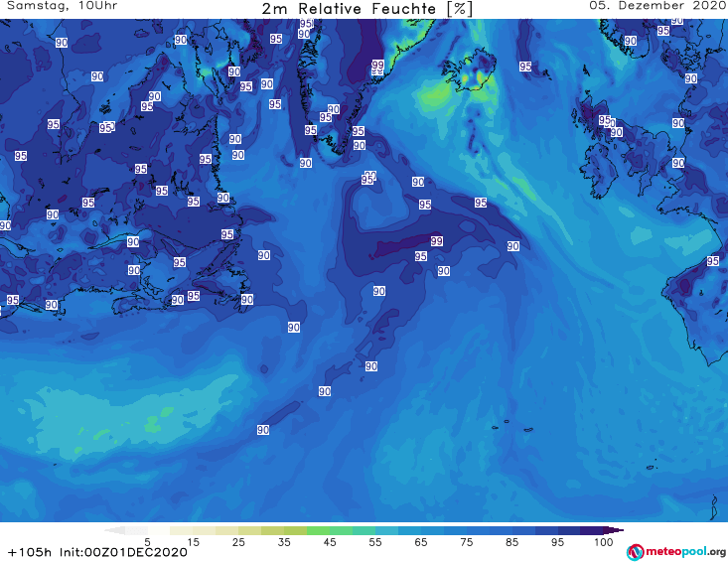
Task: Pick the dark purple arrow end of colorbar
Action: click(614, 530)
